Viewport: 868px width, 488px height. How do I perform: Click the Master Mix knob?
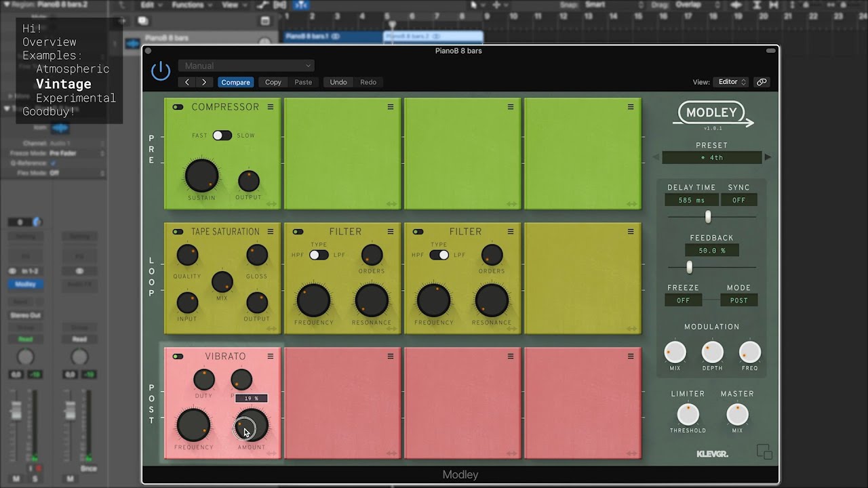click(x=737, y=414)
